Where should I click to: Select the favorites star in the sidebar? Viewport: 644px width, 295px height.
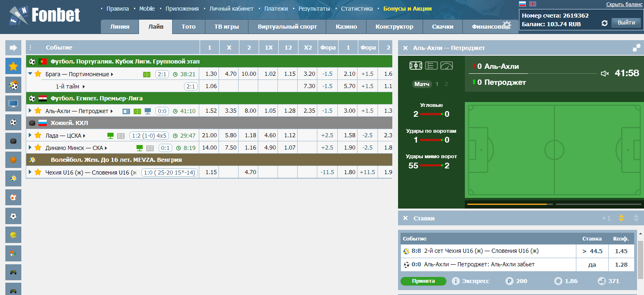pos(13,66)
